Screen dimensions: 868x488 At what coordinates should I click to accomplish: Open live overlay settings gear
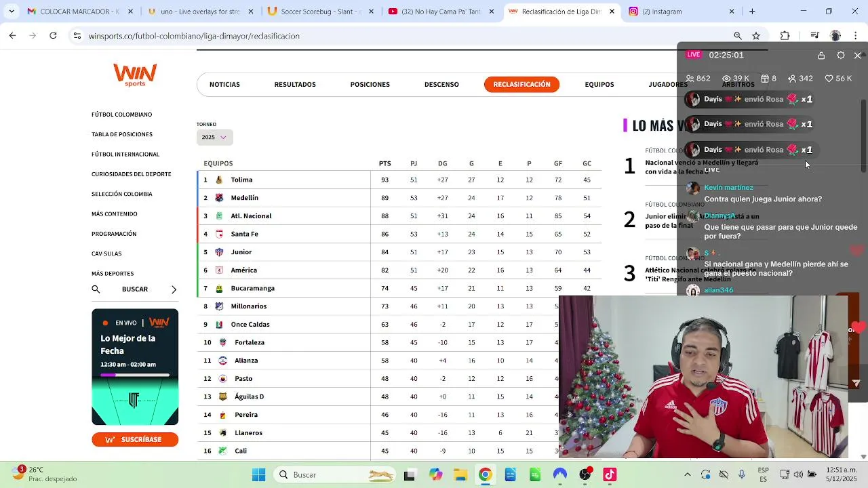(x=841, y=56)
